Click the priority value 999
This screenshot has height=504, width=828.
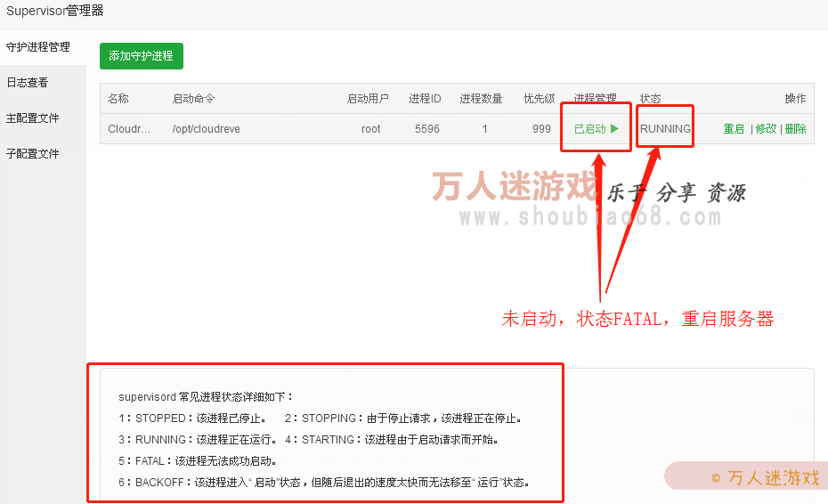(x=541, y=129)
